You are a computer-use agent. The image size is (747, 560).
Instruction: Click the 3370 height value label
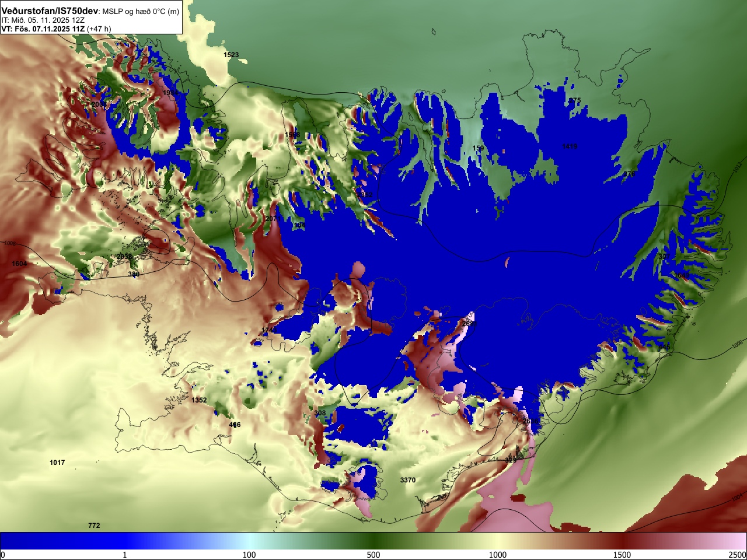tap(408, 480)
